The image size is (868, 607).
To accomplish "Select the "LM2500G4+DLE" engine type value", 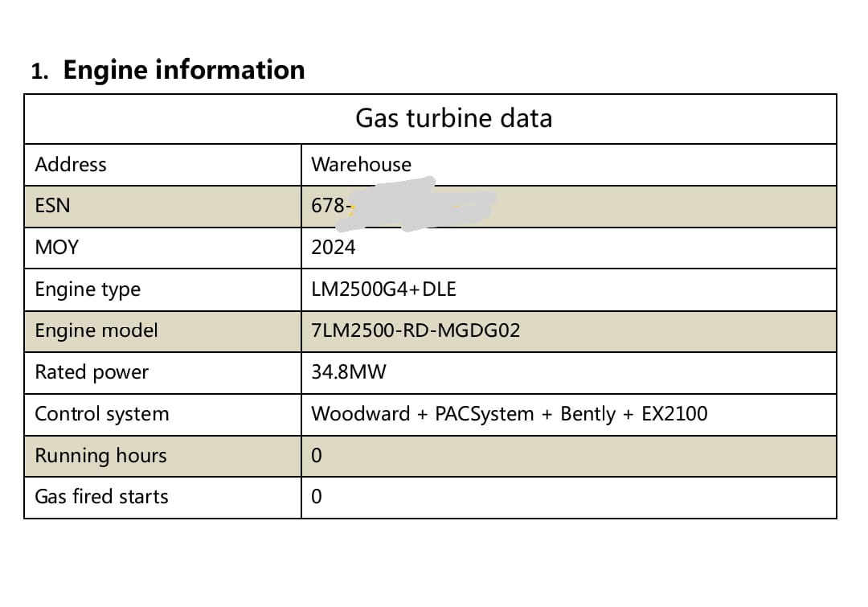I will pos(383,289).
